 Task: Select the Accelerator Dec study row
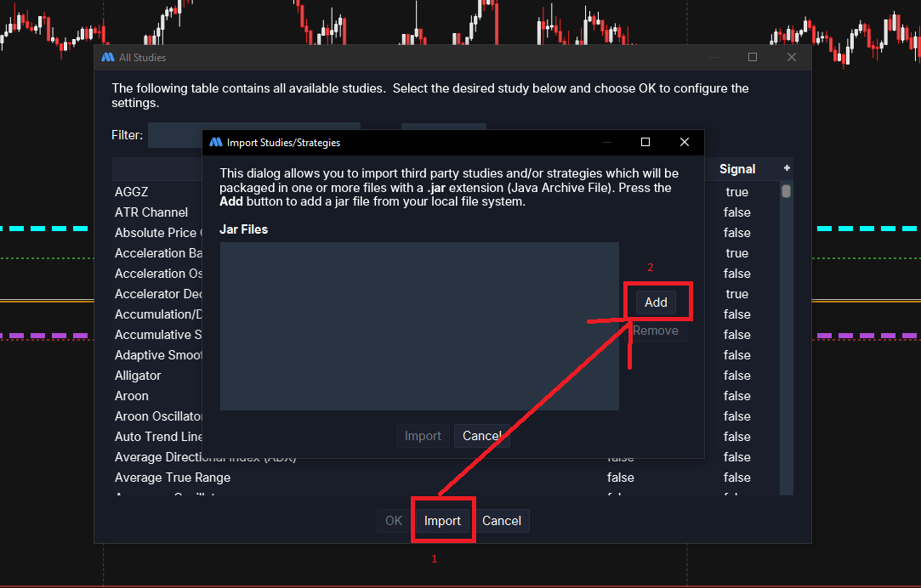click(158, 294)
